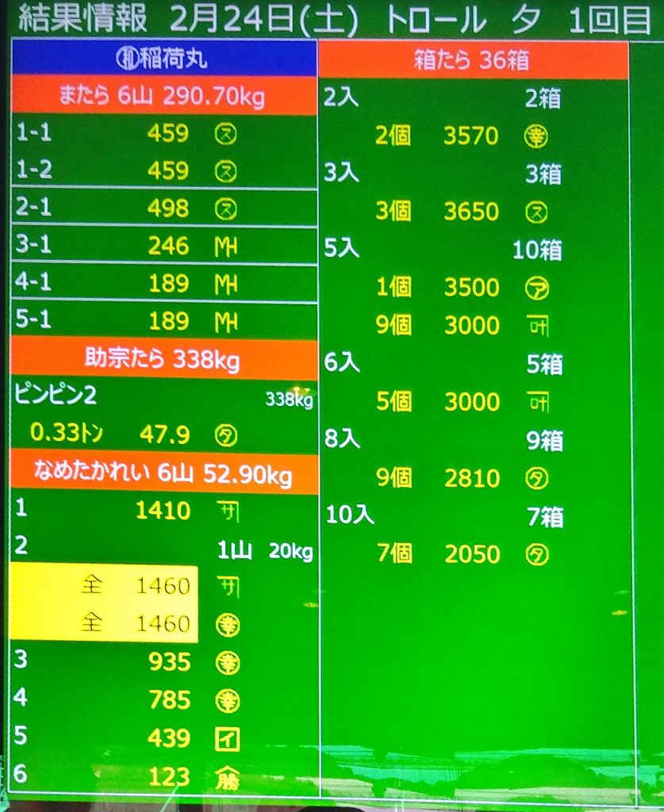Image resolution: width=664 pixels, height=812 pixels.
Task: Click the circled タ mark next to 47.9
Action: click(227, 435)
